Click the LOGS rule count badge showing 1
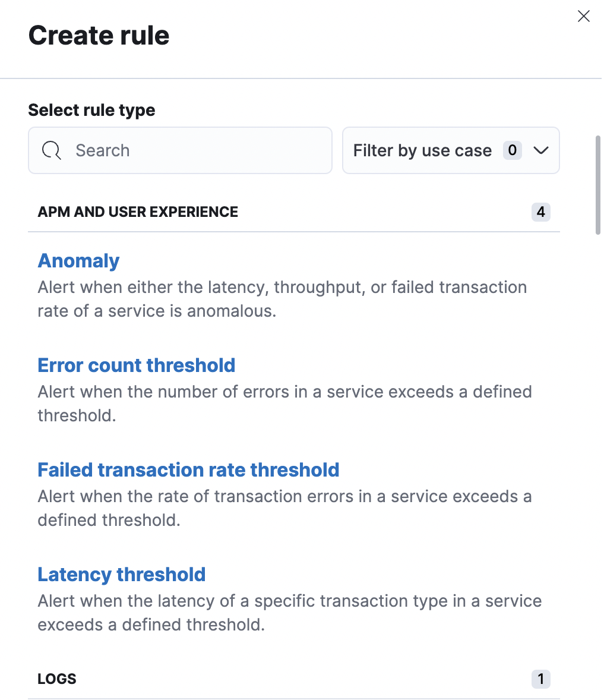This screenshot has height=700, width=604. click(x=540, y=679)
